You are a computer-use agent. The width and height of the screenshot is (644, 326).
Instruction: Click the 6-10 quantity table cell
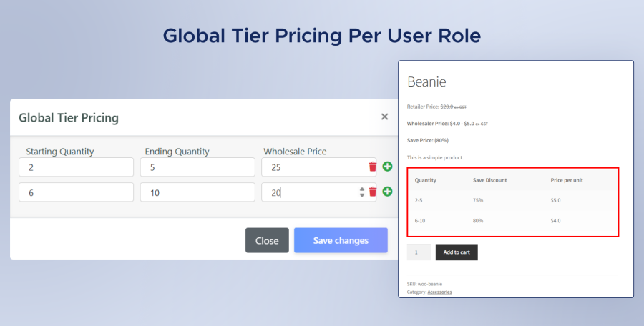point(420,220)
